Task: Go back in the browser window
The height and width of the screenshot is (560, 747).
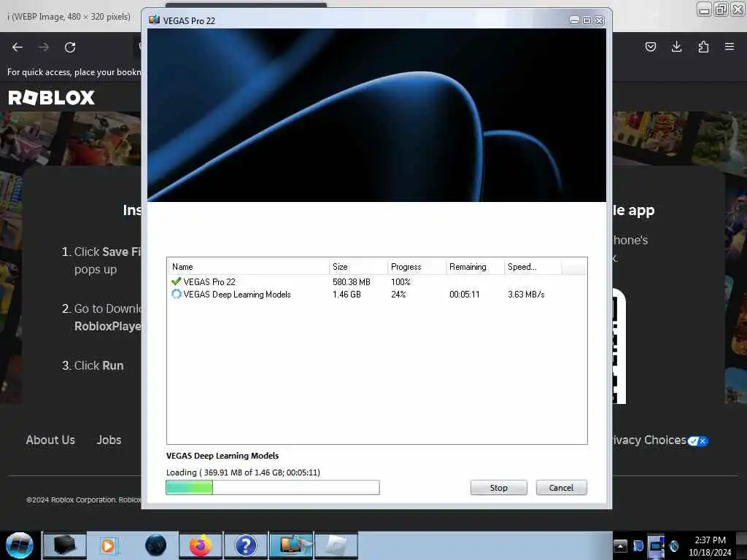Action: pos(18,47)
